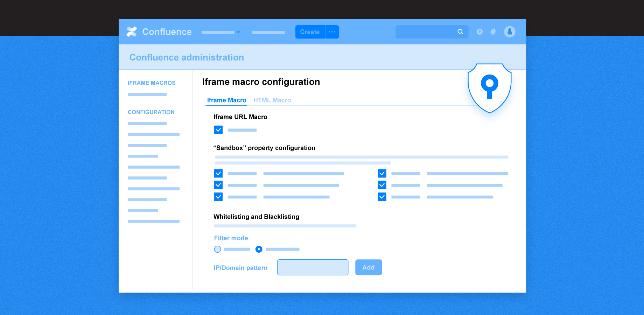644x315 pixels.
Task: Switch to the Iframe Macro tab
Action: click(x=226, y=100)
